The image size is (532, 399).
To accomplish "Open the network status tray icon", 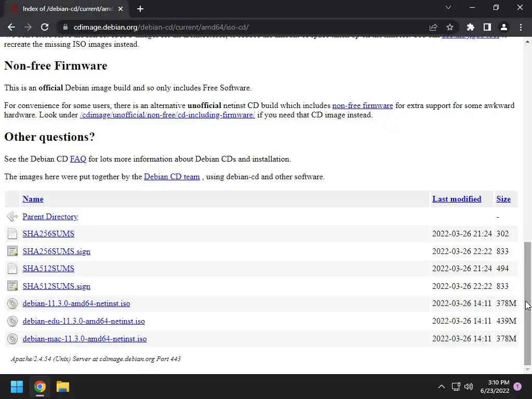I will click(456, 387).
